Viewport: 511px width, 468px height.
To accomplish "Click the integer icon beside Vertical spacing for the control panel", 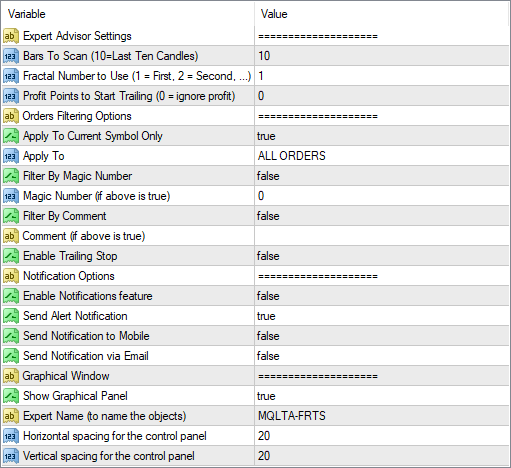I will point(11,456).
